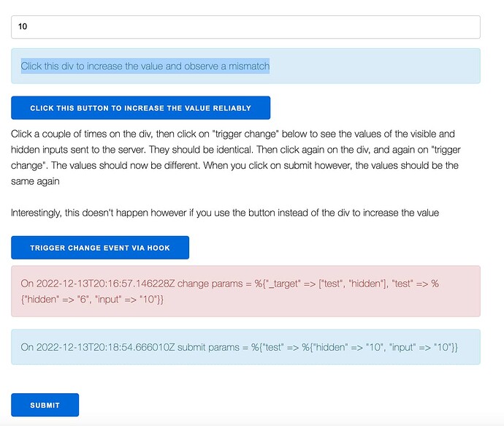The width and height of the screenshot is (504, 426).
Task: Click the sentence beginning 'Interestingly, this doesn't happen'
Action: click(225, 213)
